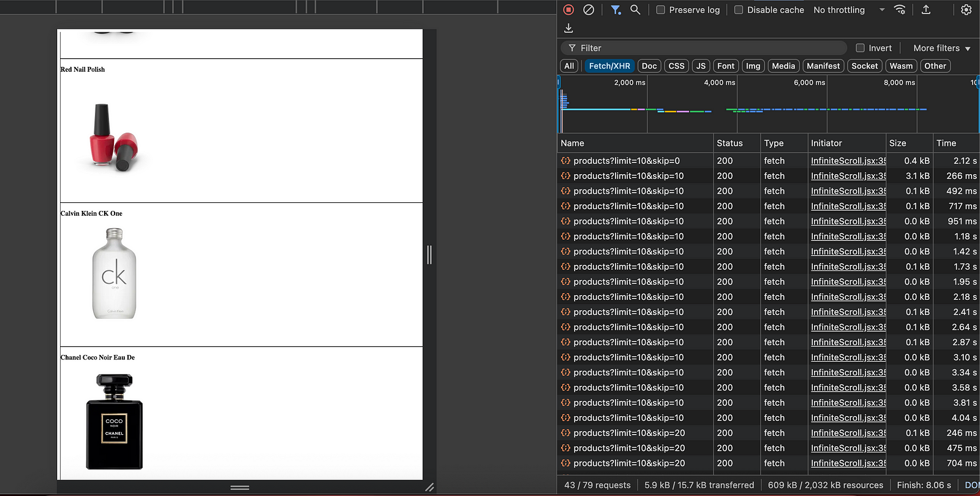Click the export HAR download icon
Screen dimensions: 980x496
pyautogui.click(x=568, y=28)
